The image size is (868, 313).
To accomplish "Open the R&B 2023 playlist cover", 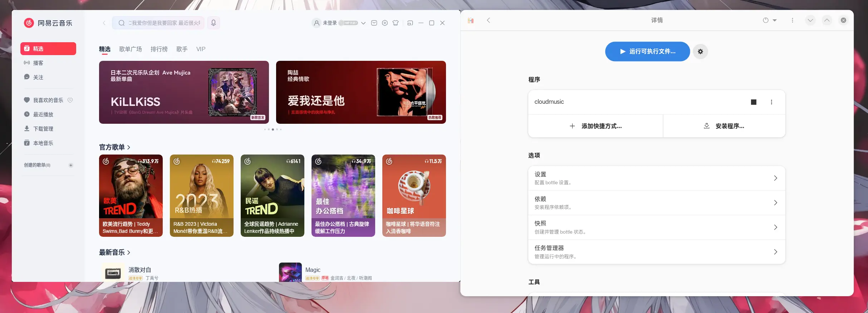I will (x=202, y=195).
